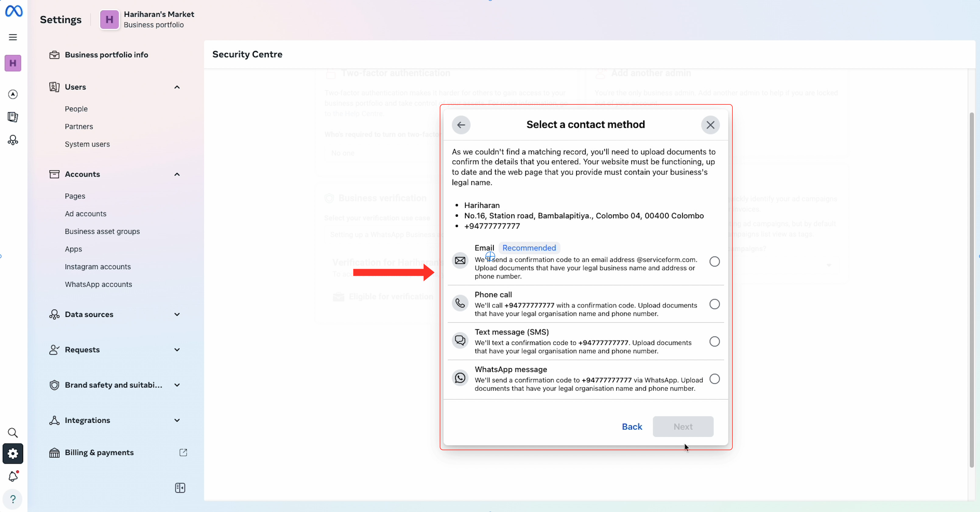Open the data sources icon in left rail
This screenshot has height=512, width=980.
(13, 140)
